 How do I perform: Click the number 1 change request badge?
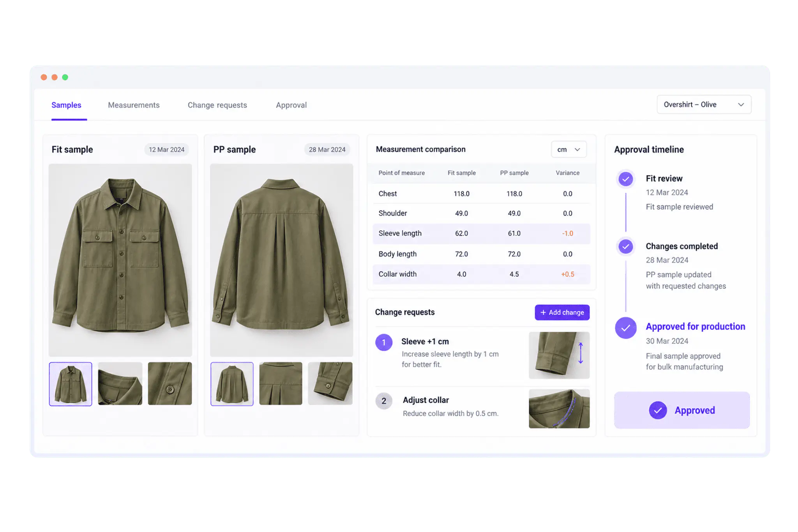tap(384, 343)
